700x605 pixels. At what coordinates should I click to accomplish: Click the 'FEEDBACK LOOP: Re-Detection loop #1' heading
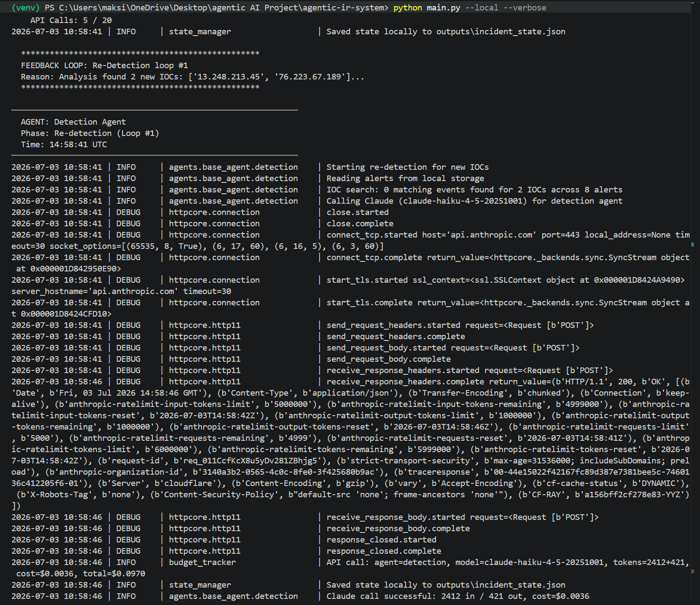pyautogui.click(x=104, y=66)
